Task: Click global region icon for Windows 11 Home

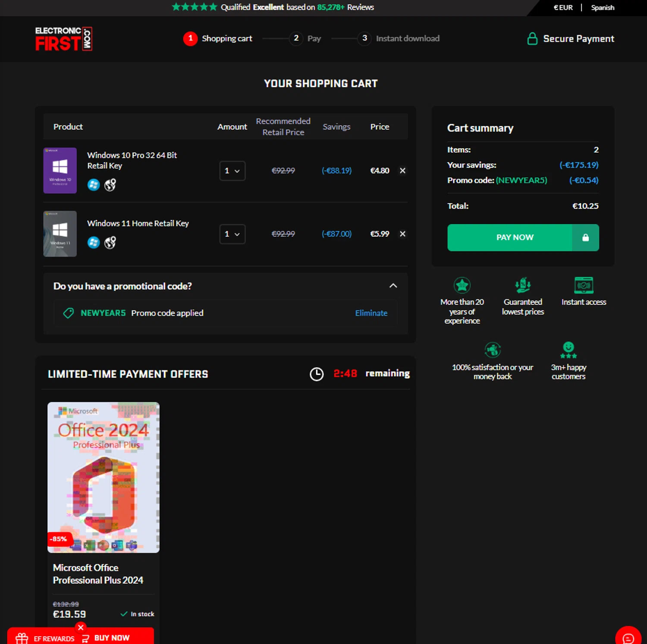Action: [x=110, y=243]
